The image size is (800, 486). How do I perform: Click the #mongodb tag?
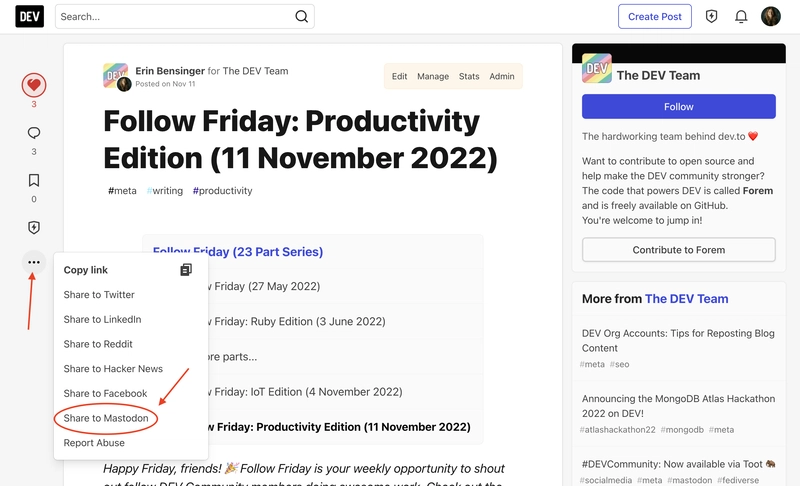[682, 429]
